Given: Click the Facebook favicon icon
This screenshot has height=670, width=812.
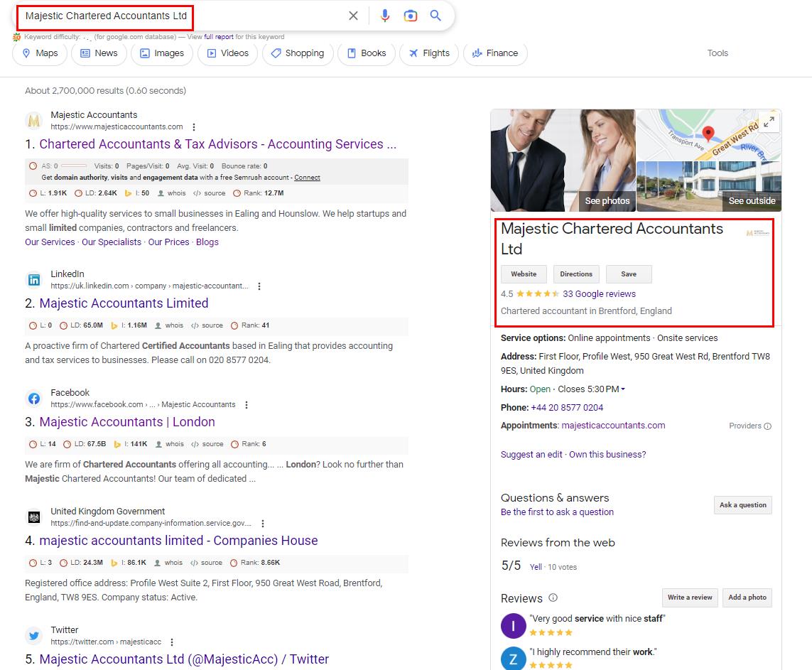Looking at the screenshot, I should [x=34, y=399].
